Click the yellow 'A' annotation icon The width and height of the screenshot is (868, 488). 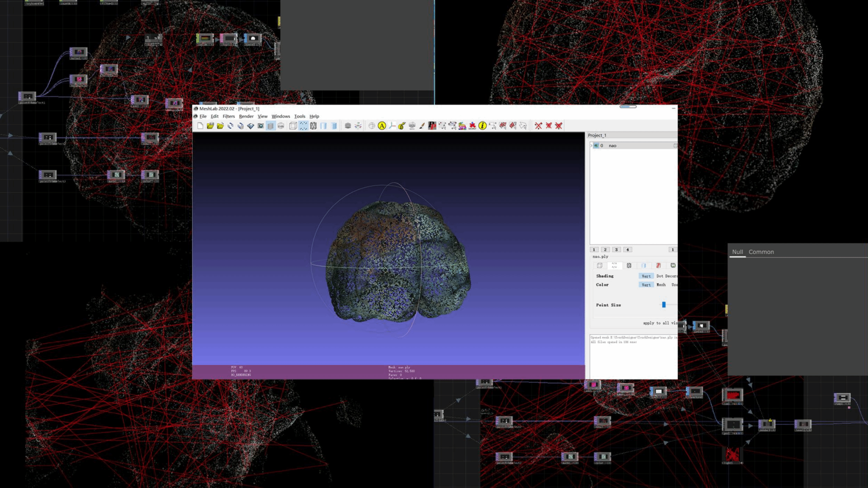pyautogui.click(x=382, y=126)
